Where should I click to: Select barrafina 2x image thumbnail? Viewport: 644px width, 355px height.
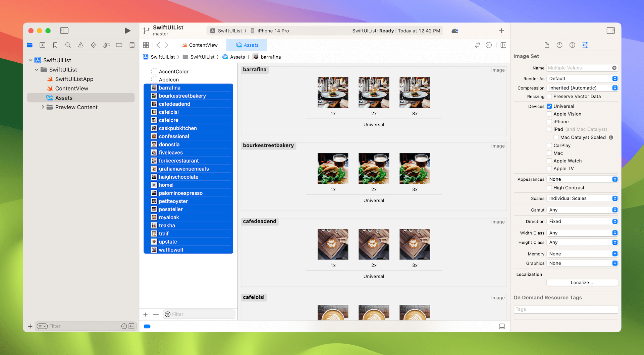(374, 93)
